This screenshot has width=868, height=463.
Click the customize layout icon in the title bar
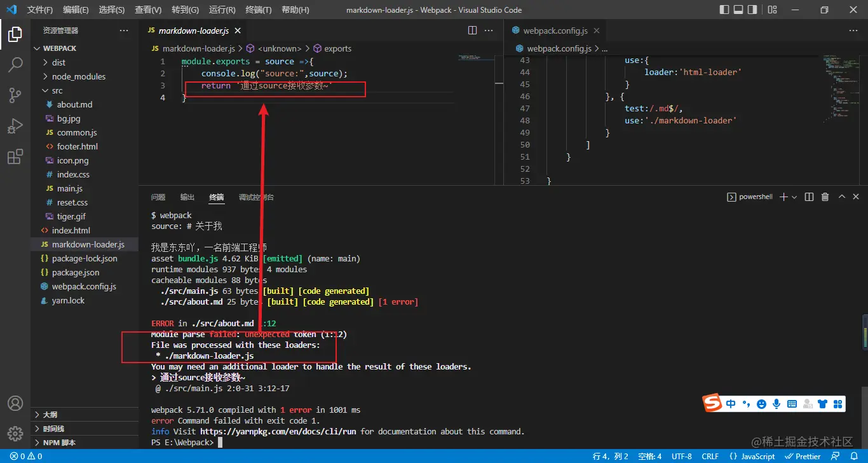coord(772,10)
